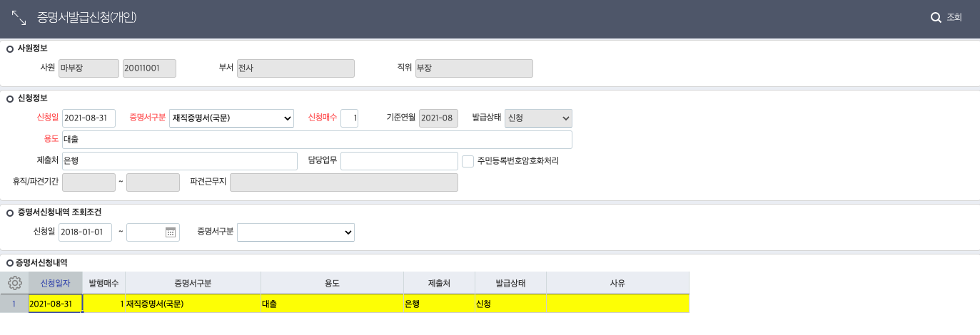Click the 신청매수 quantity field
The width and height of the screenshot is (980, 335).
(349, 118)
